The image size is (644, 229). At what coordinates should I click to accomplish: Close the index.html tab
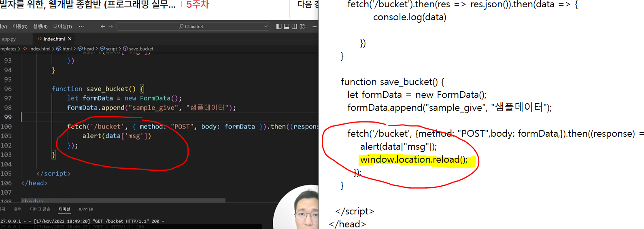[x=70, y=39]
